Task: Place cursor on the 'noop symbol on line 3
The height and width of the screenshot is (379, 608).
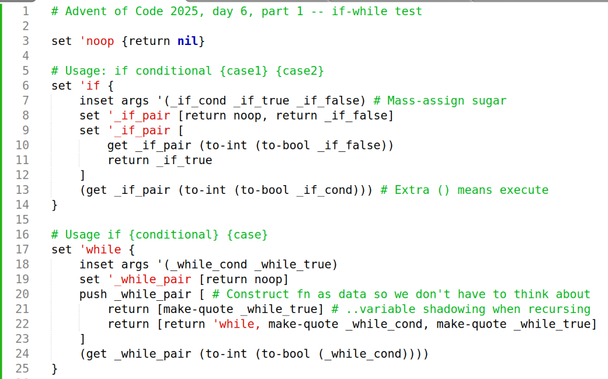Action: (x=97, y=41)
